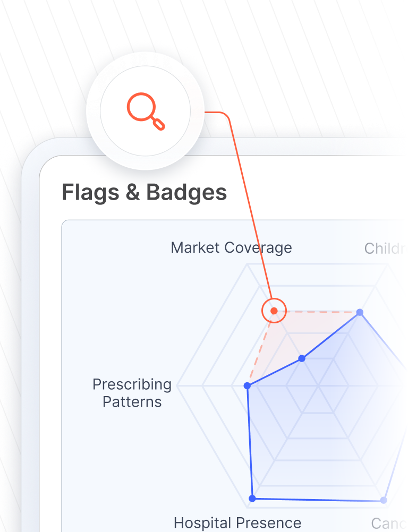
Task: Select the Prescribing Patterns axis label
Action: tap(132, 393)
